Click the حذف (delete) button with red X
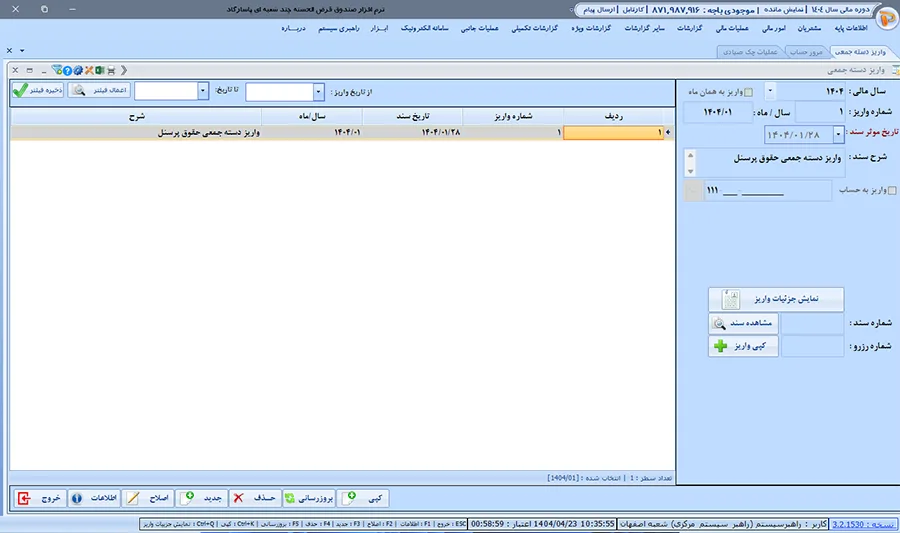 tap(254, 498)
